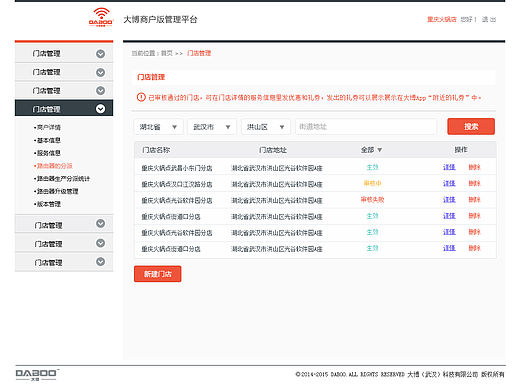
Task: Click 重庆火锅店 account name in header
Action: coord(442,19)
